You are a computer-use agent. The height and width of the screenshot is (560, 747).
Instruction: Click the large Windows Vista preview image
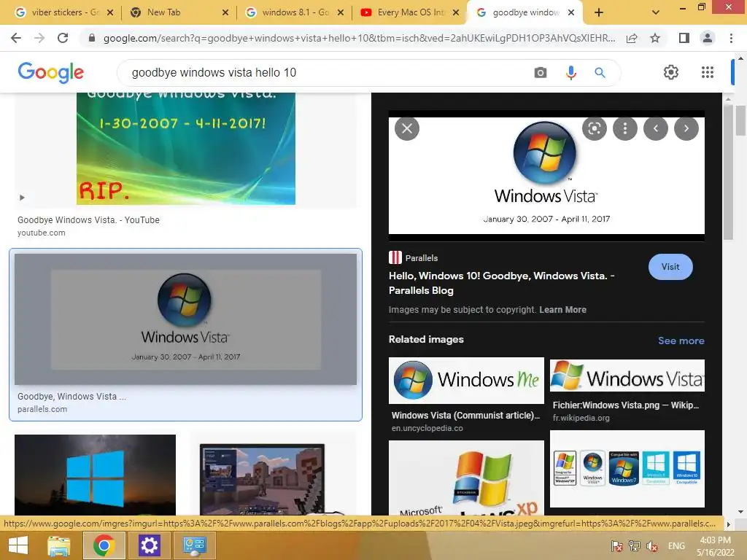click(x=546, y=175)
